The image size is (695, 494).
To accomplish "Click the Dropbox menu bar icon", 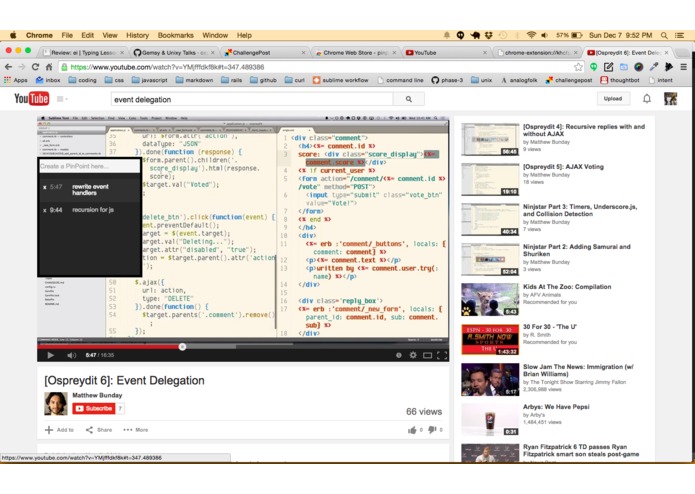I will [x=488, y=35].
